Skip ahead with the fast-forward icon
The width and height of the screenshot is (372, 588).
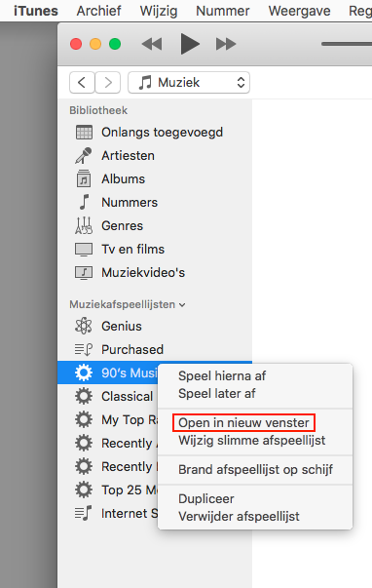226,44
